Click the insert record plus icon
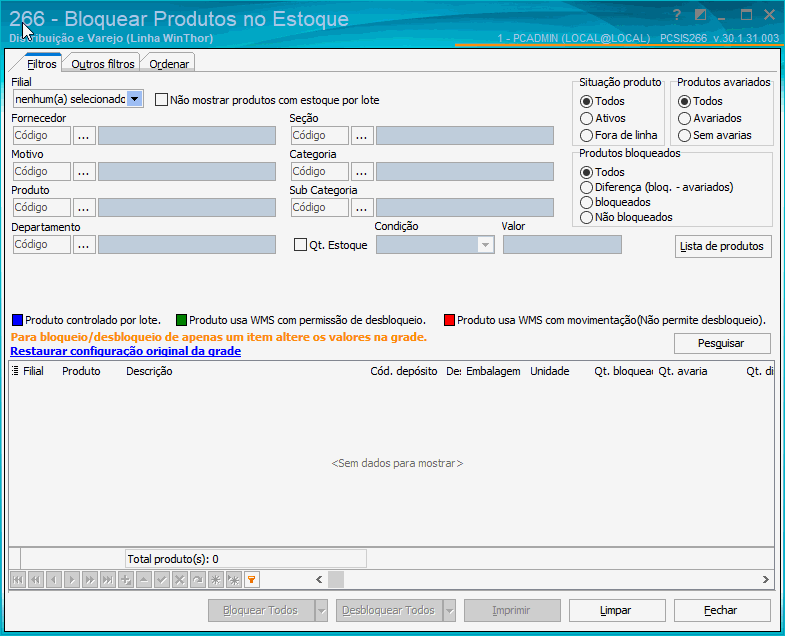 click(126, 580)
